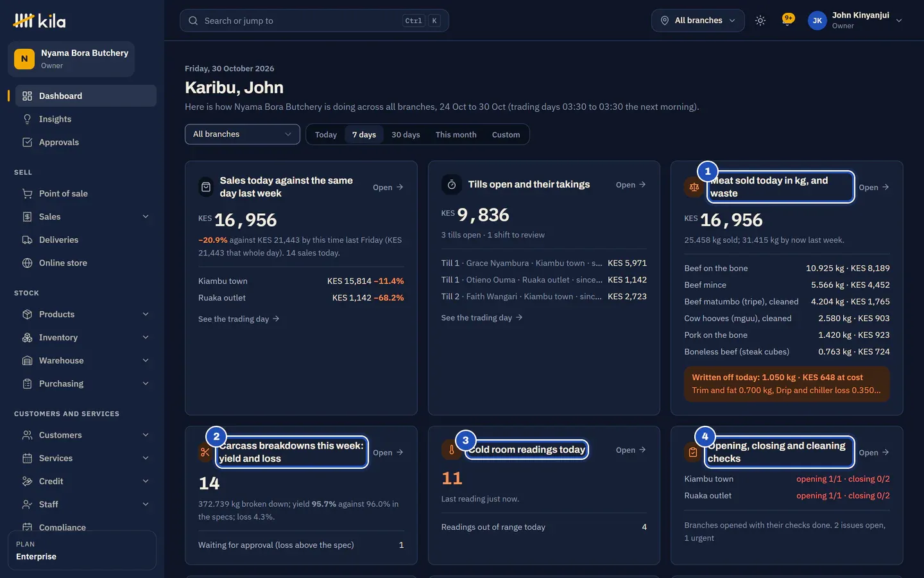
Task: Open the All branches dropdown in header
Action: (698, 21)
